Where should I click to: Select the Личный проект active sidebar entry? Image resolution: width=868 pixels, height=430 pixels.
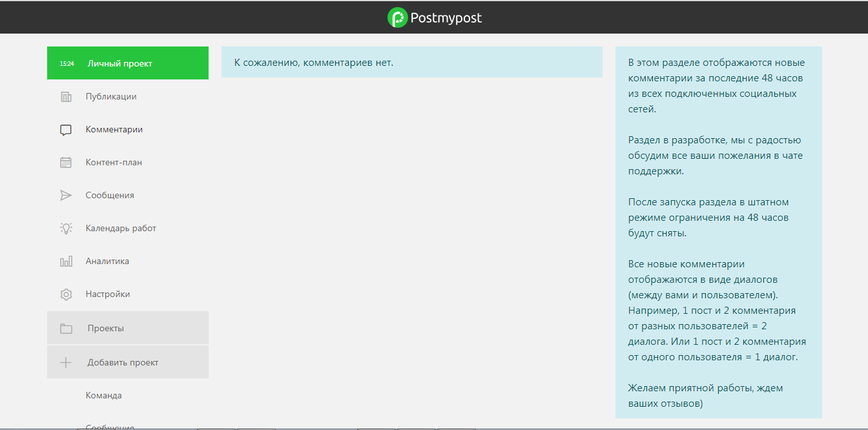[x=127, y=63]
